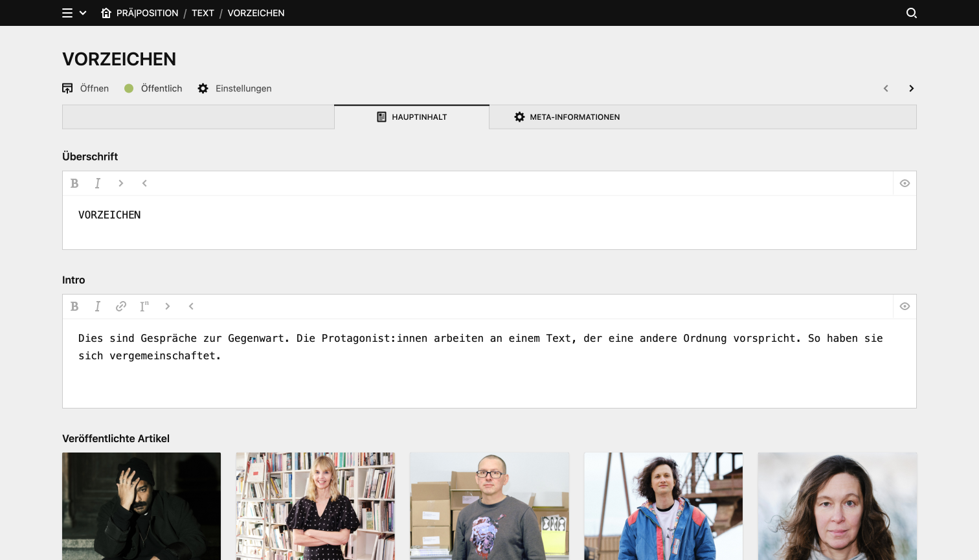The image size is (979, 560).
Task: Click into the Intro text area
Action: coord(489,363)
